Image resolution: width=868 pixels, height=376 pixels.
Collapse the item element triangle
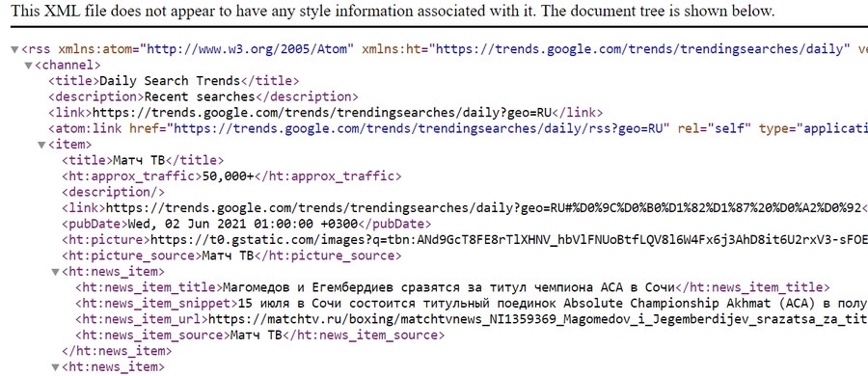(41, 145)
